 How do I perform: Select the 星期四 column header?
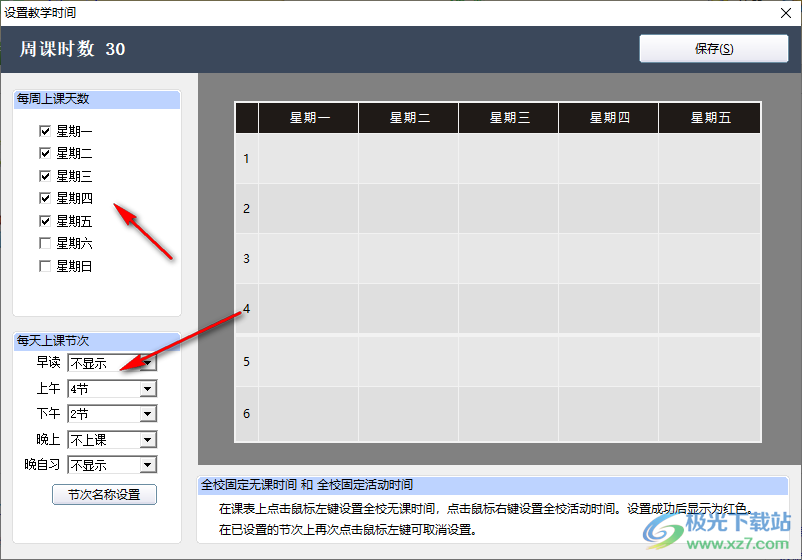point(609,118)
